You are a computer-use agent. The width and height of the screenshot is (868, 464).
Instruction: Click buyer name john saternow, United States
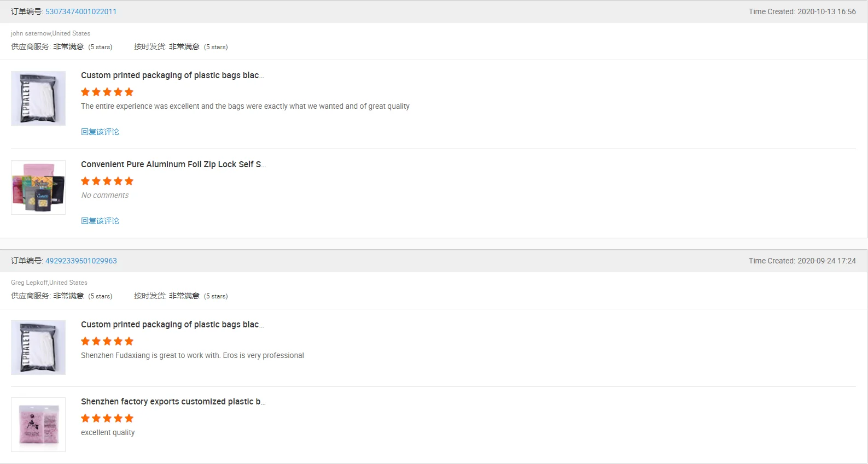(50, 33)
